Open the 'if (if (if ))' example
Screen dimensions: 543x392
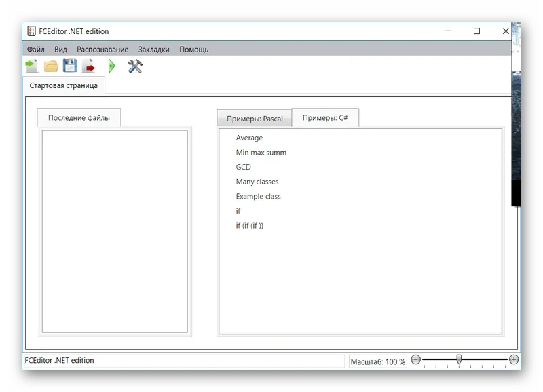tap(249, 226)
